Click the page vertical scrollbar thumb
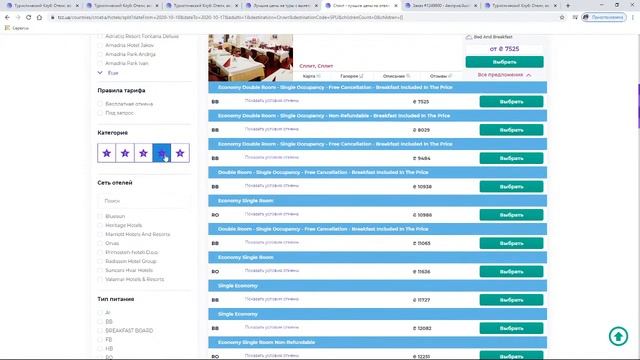The width and height of the screenshot is (640, 360). [x=638, y=106]
